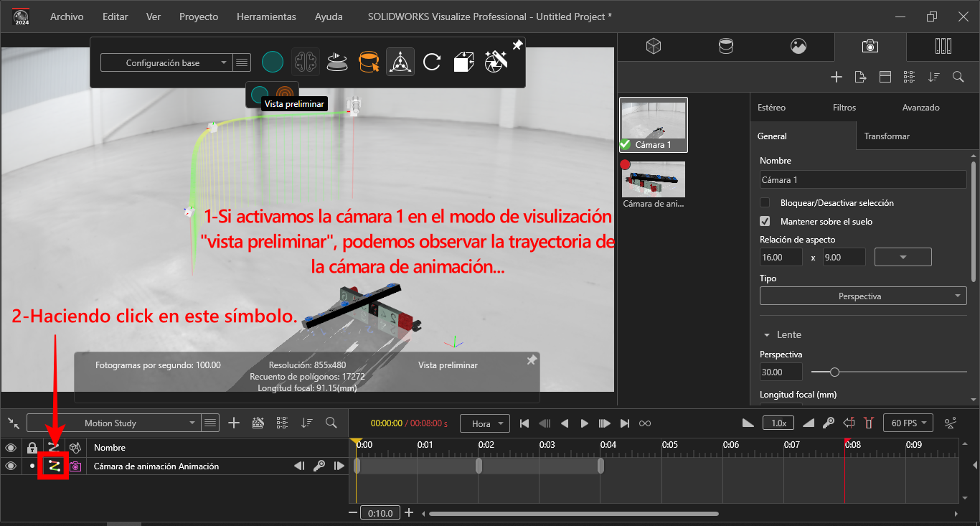Click the import camera icon
The width and height of the screenshot is (980, 526).
[x=861, y=77]
